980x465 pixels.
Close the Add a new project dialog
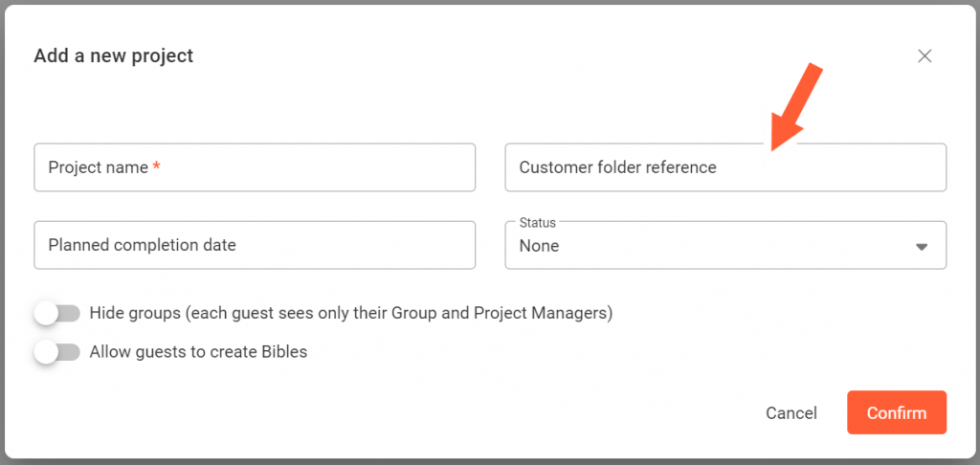924,56
